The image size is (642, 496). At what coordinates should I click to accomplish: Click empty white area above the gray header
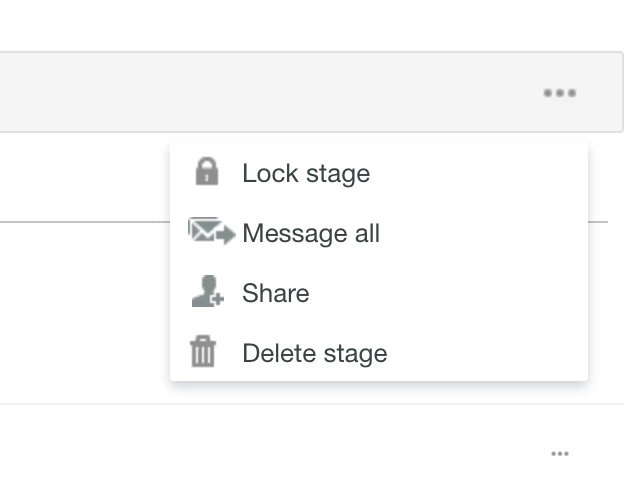pos(300,25)
